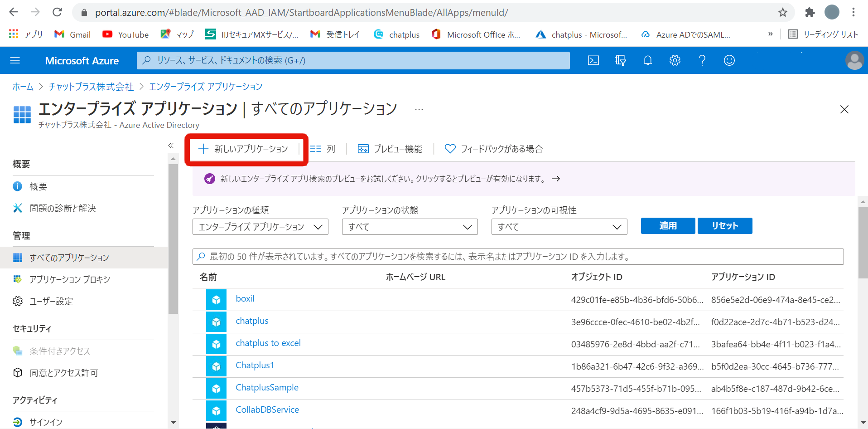
Task: Open the Azure account avatar menu
Action: 854,60
